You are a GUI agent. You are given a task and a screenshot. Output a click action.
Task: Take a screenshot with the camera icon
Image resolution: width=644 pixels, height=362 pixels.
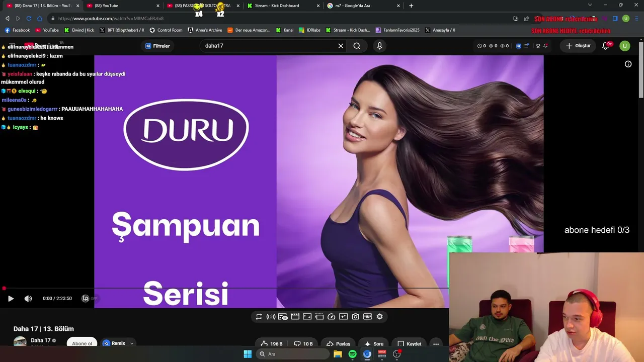(x=355, y=317)
